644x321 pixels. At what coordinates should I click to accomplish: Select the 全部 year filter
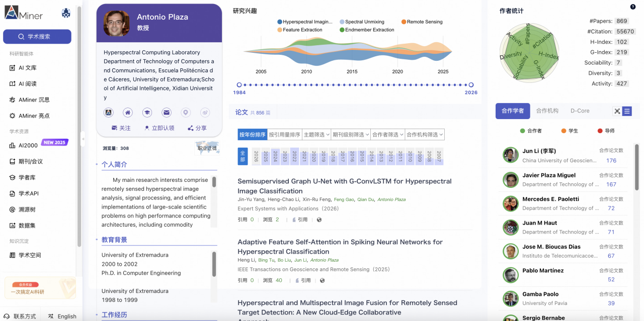coord(243,156)
